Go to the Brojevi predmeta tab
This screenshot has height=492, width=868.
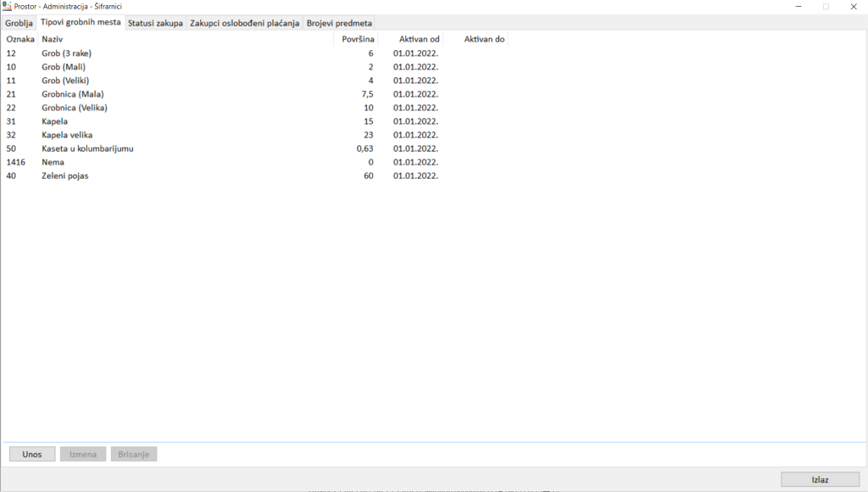339,23
